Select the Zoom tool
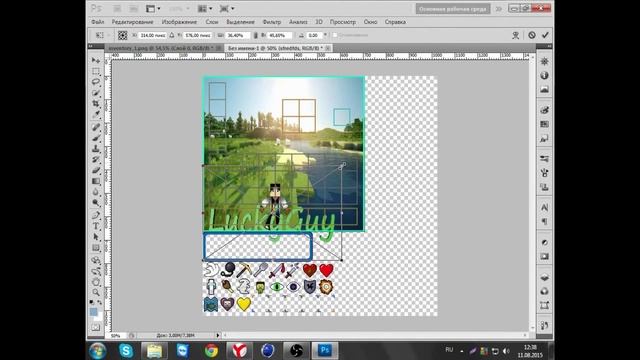The image size is (640, 360). pyautogui.click(x=96, y=293)
